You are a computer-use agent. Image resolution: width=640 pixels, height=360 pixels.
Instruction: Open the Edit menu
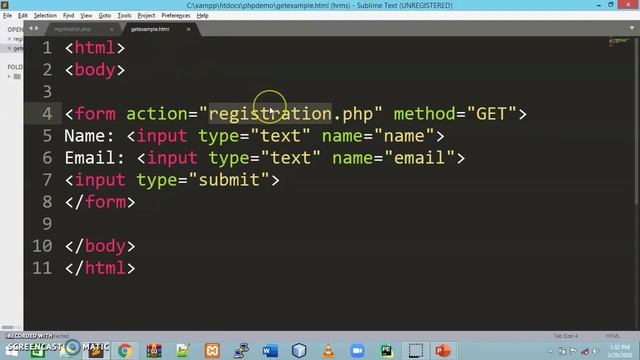pos(22,16)
